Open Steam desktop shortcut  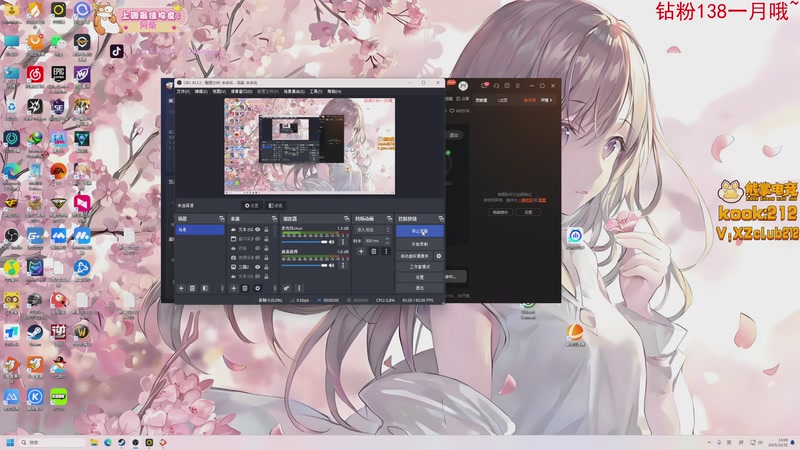(35, 335)
